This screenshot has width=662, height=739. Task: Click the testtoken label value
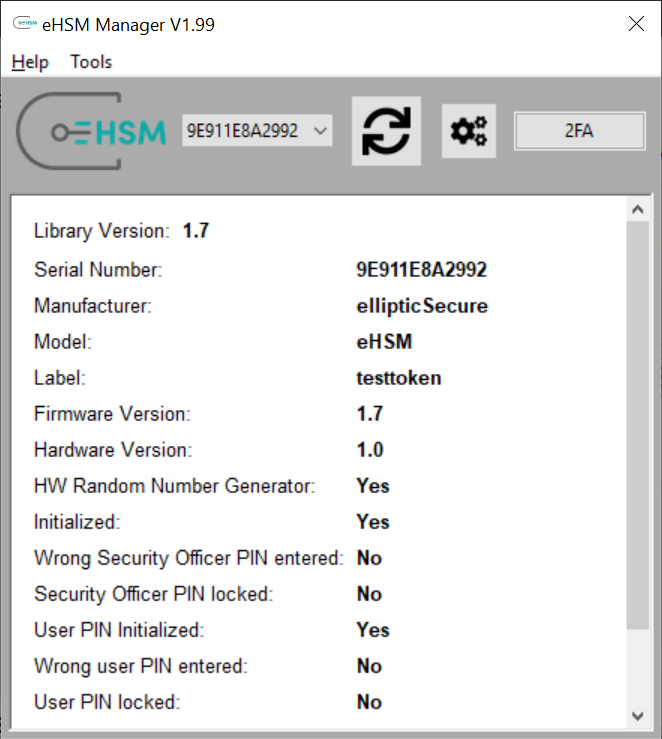(399, 378)
